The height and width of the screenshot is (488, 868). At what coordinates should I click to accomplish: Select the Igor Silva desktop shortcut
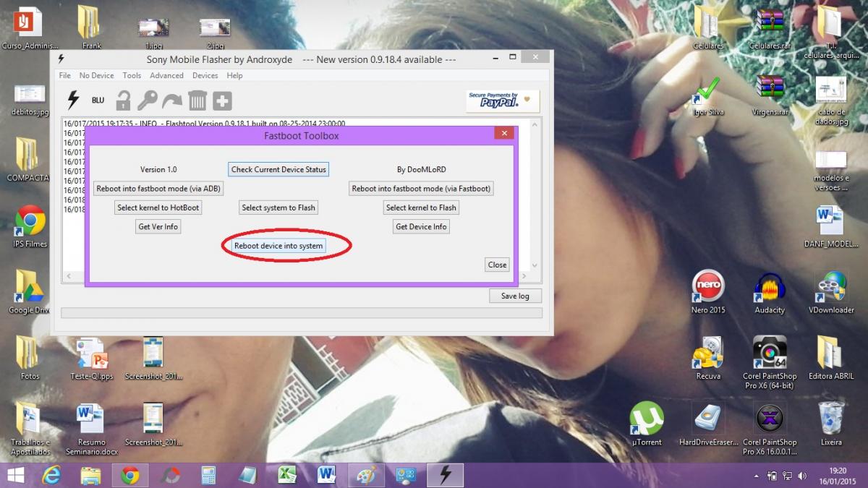point(708,95)
